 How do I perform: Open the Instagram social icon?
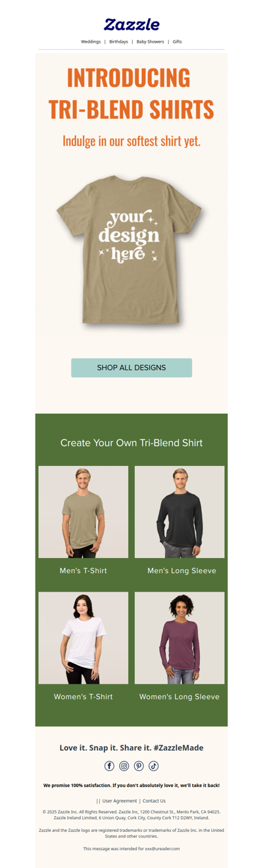coord(124,765)
